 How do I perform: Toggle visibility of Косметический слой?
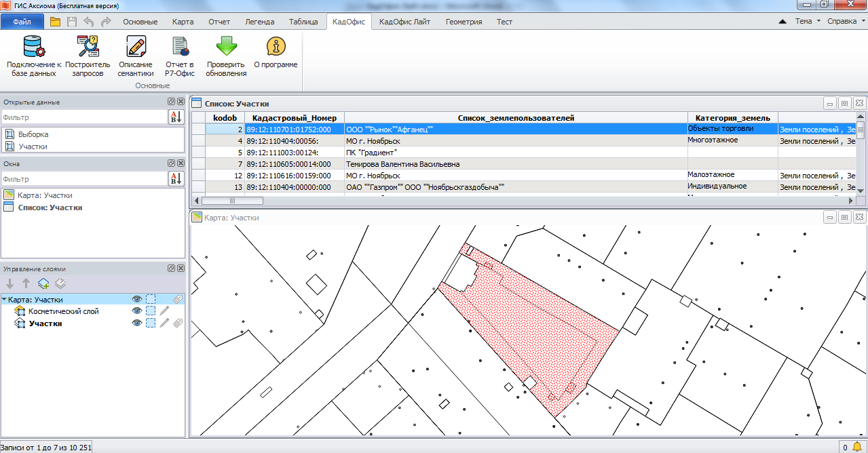click(137, 311)
